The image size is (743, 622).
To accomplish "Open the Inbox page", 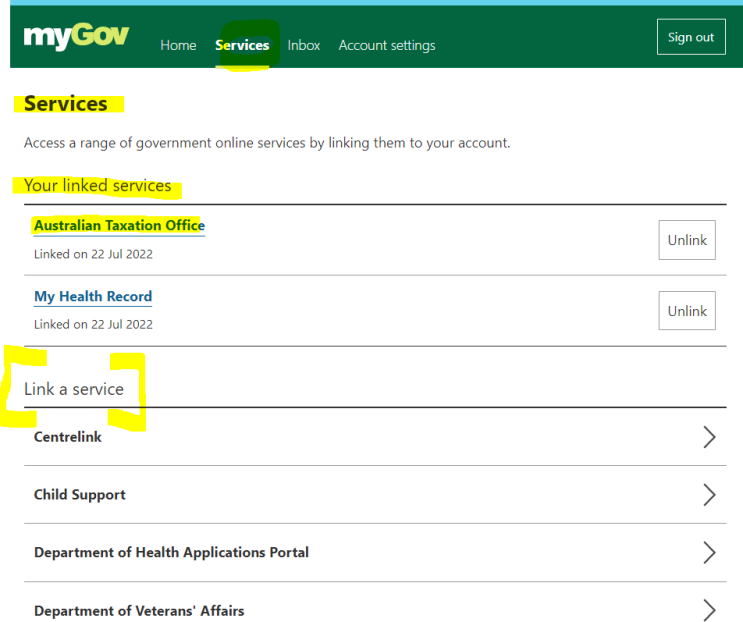I will click(304, 45).
